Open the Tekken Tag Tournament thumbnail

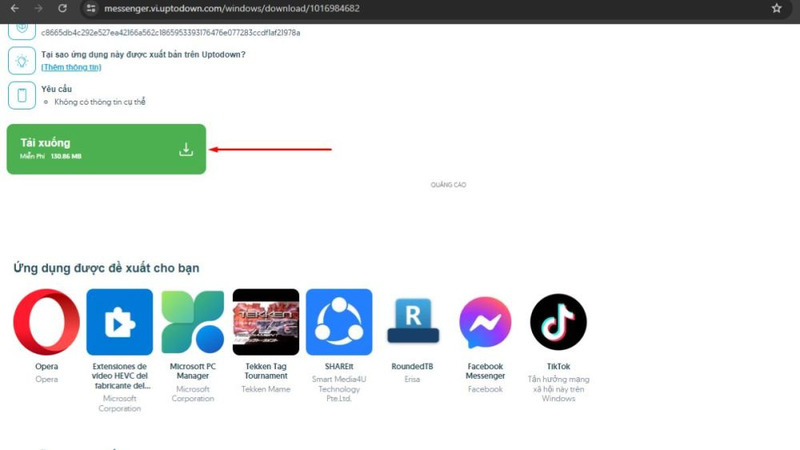pyautogui.click(x=266, y=322)
